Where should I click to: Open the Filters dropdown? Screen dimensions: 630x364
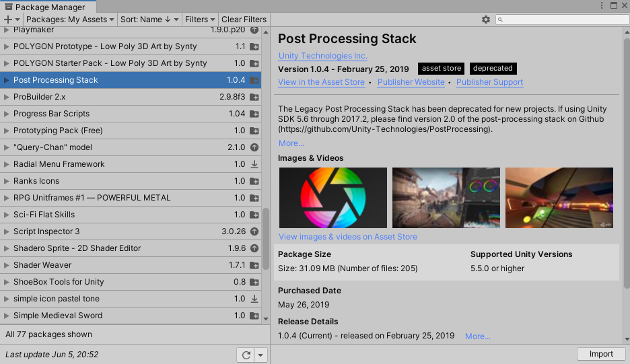coord(200,20)
